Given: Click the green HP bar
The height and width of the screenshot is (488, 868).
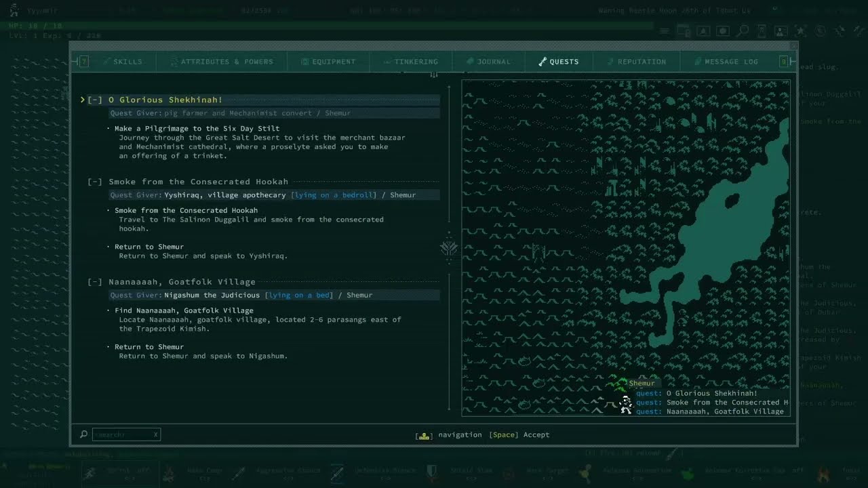Looking at the screenshot, I should tap(330, 26).
